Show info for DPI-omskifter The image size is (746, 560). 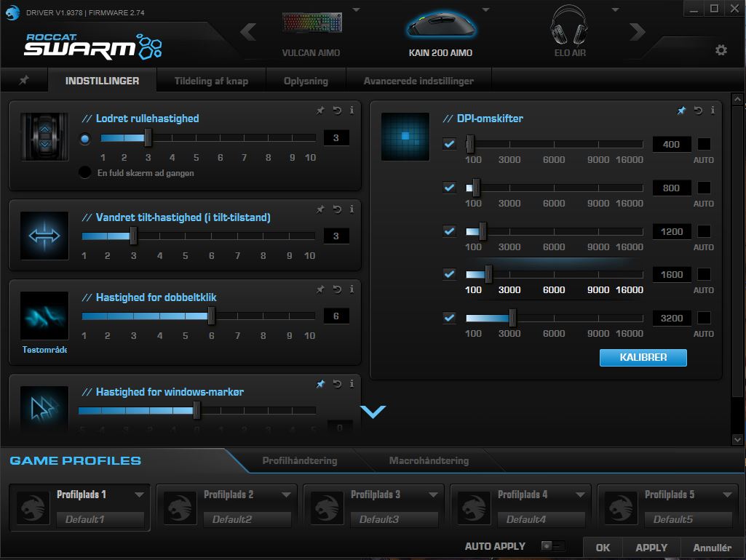pos(713,111)
